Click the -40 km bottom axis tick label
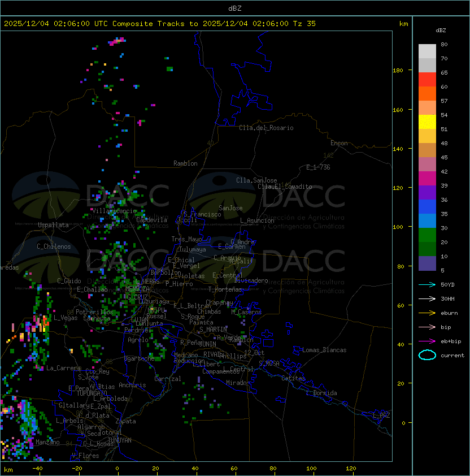470x476 pixels. point(37,469)
